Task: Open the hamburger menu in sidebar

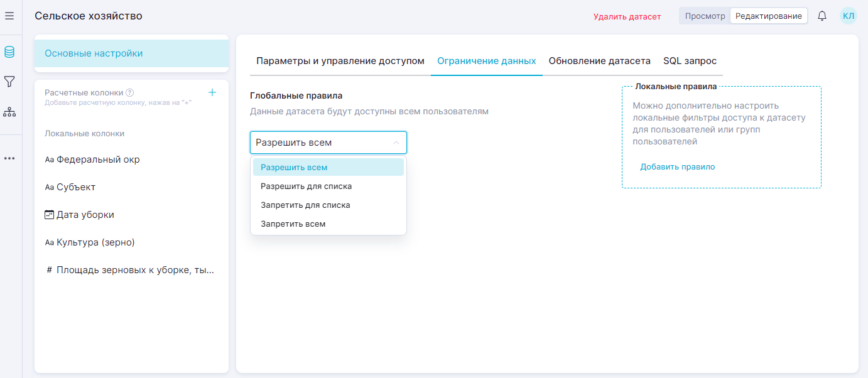Action: (x=9, y=16)
